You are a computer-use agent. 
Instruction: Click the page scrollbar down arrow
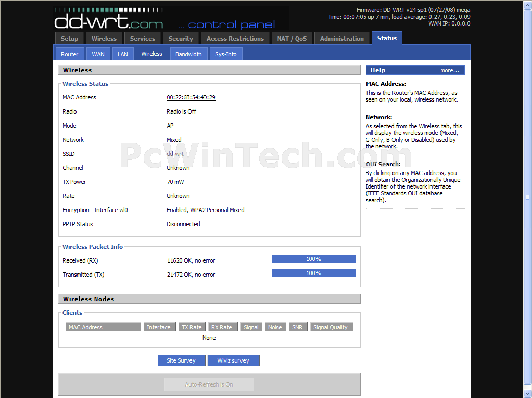pos(528,394)
